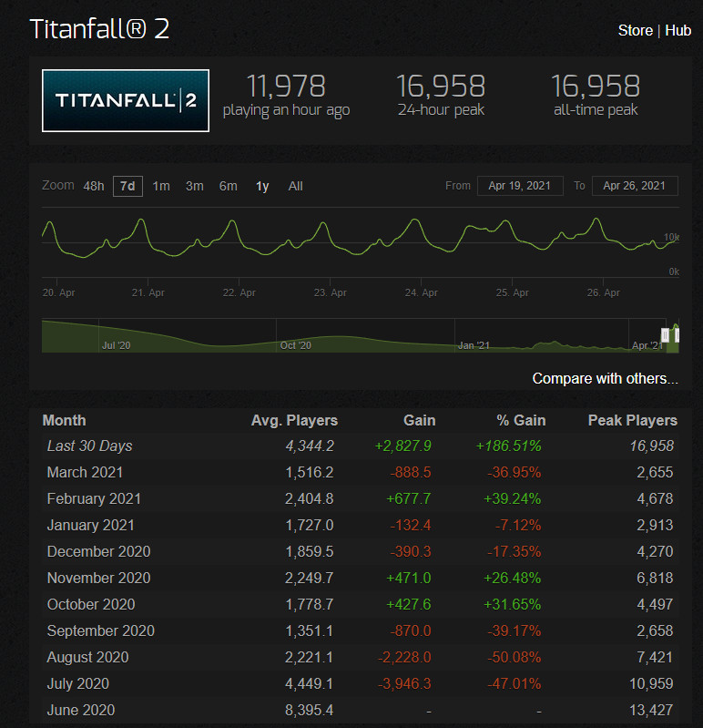Viewport: 703px width, 728px height.
Task: Click the % Gain column header
Action: (521, 420)
